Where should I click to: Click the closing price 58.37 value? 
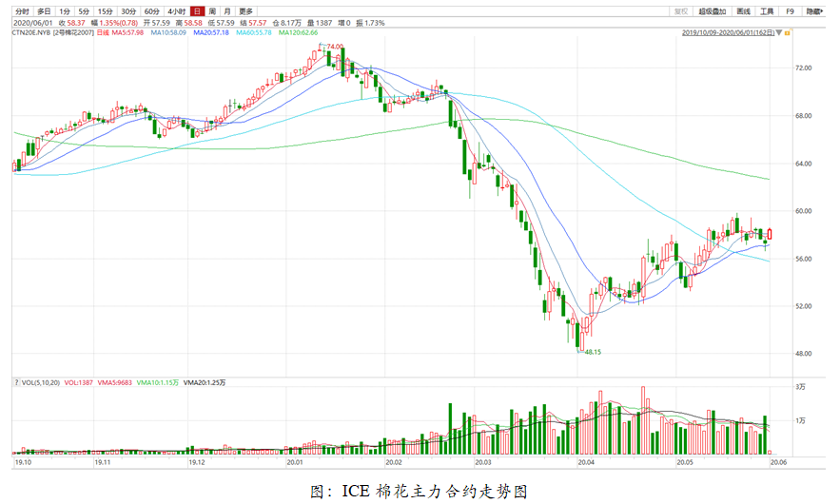pos(76,23)
